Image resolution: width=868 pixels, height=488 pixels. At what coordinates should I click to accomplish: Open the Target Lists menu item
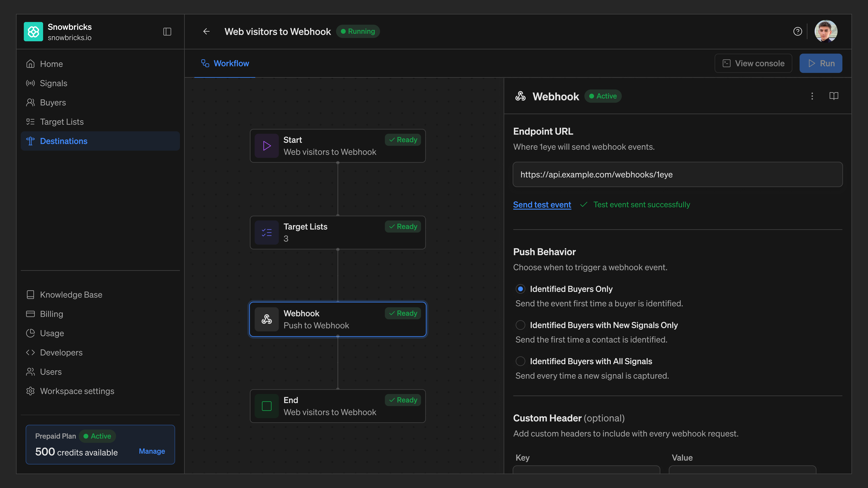100,122
